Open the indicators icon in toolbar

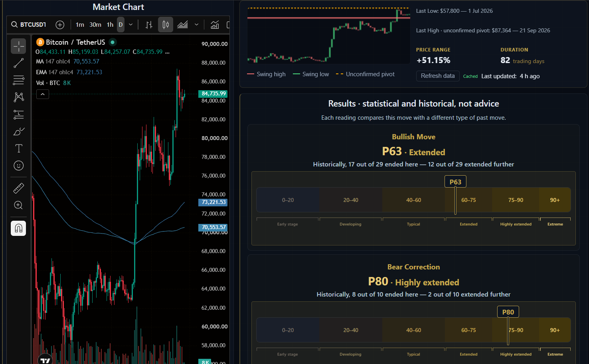point(215,25)
